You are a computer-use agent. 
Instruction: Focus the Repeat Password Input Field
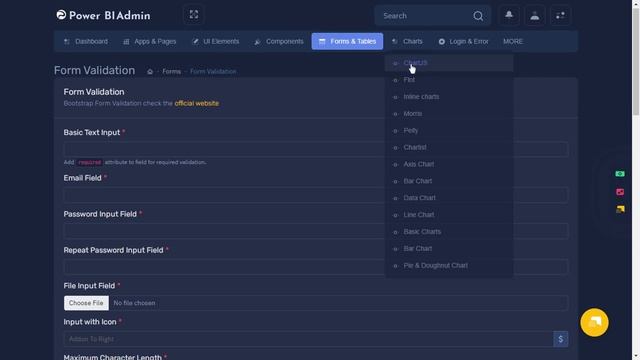tap(316, 267)
